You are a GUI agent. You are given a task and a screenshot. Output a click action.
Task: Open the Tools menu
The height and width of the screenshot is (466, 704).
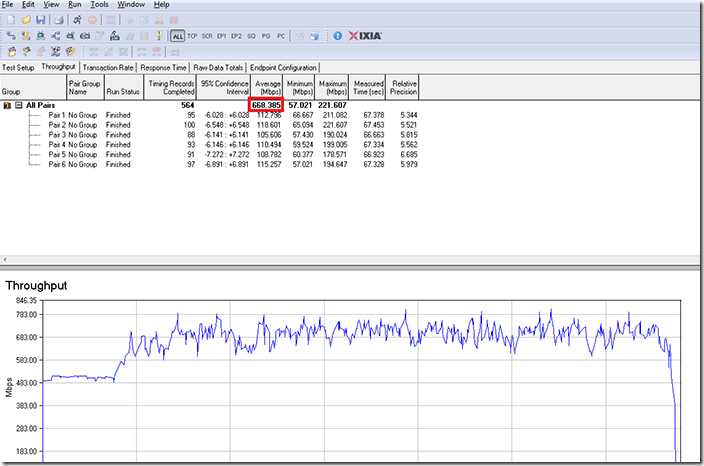[x=99, y=5]
